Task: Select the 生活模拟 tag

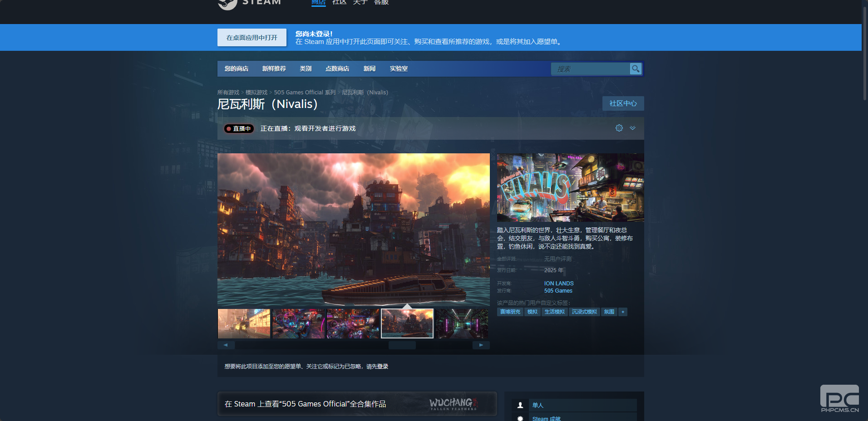Action: tap(555, 312)
